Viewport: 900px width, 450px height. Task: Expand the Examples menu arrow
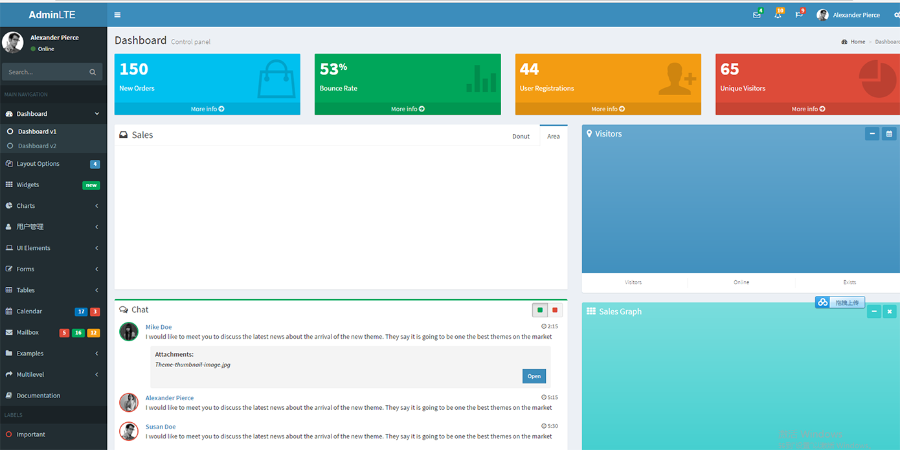click(x=96, y=353)
